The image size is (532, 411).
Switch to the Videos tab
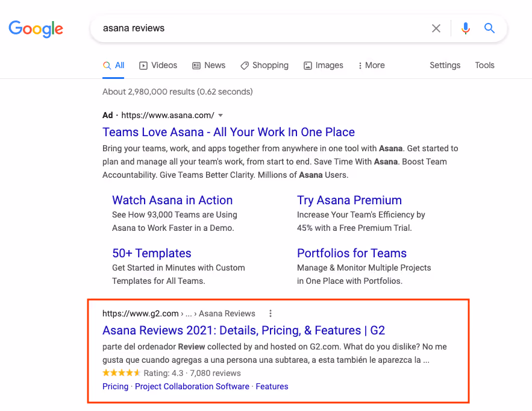(x=158, y=66)
